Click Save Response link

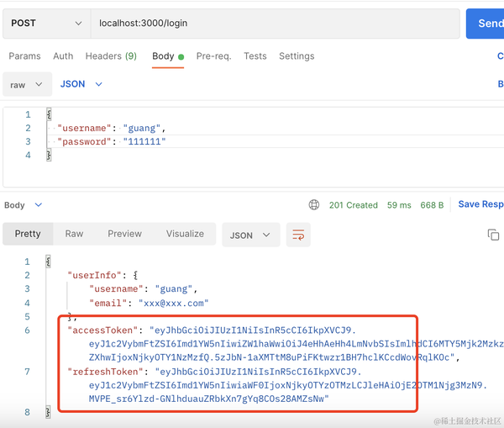click(480, 204)
